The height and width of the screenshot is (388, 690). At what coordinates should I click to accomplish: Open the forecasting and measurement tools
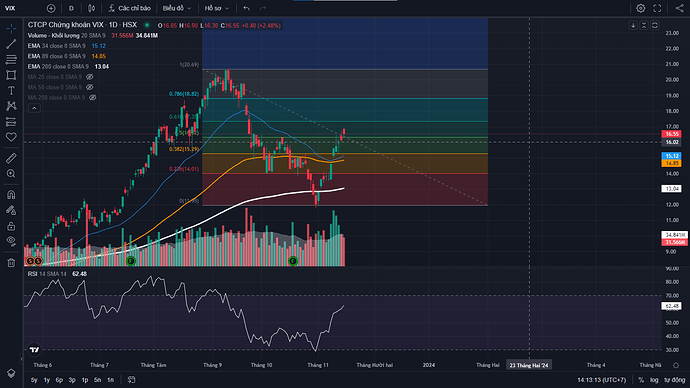[11, 122]
